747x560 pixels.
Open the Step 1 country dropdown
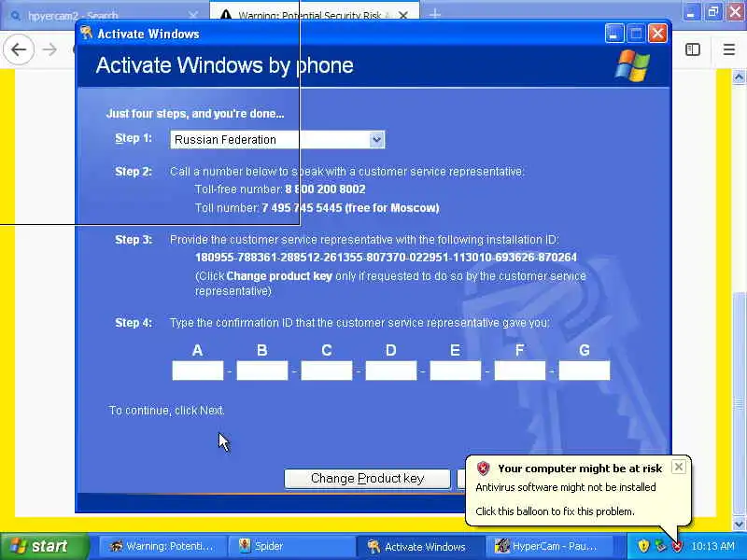[x=277, y=139]
